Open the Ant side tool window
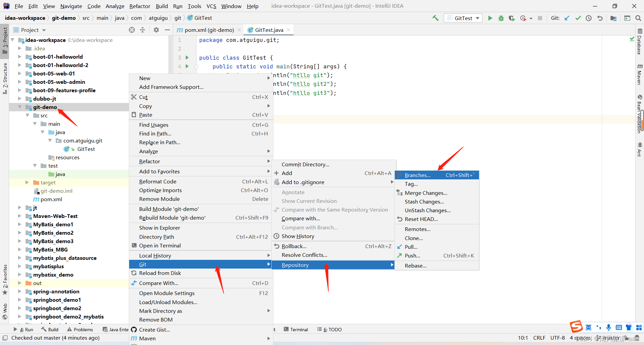Viewport: 644px width, 345px height. (640, 149)
